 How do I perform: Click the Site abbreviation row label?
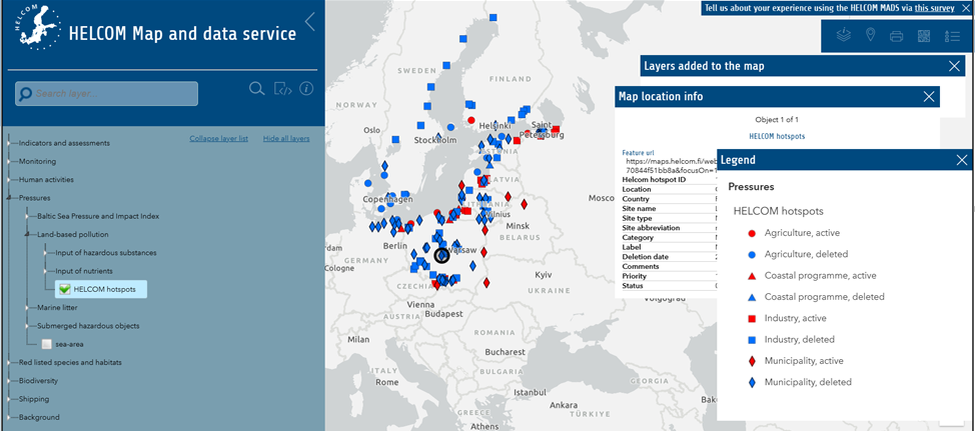point(651,228)
